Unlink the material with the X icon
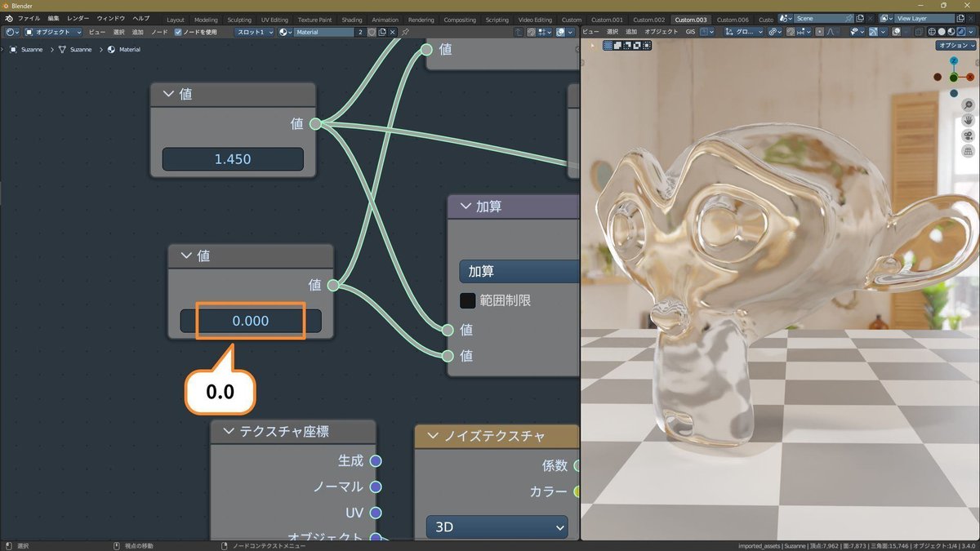This screenshot has height=551, width=980. click(392, 32)
